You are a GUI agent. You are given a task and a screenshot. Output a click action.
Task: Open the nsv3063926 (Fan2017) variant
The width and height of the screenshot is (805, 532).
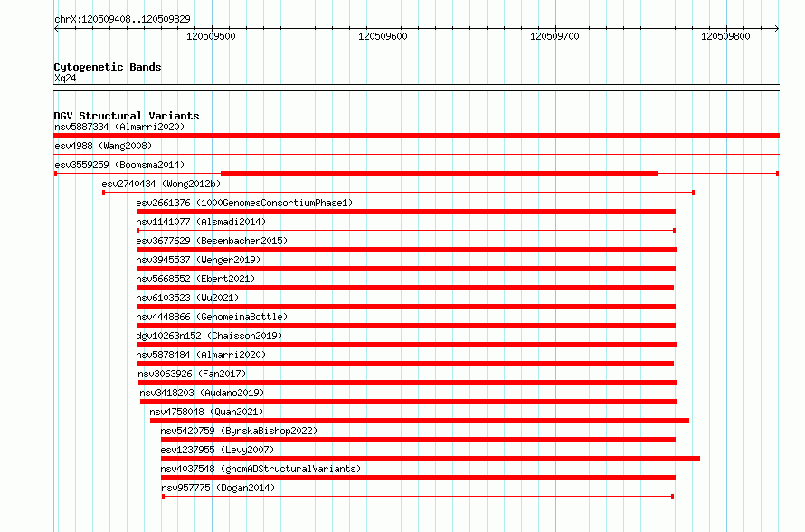(192, 374)
